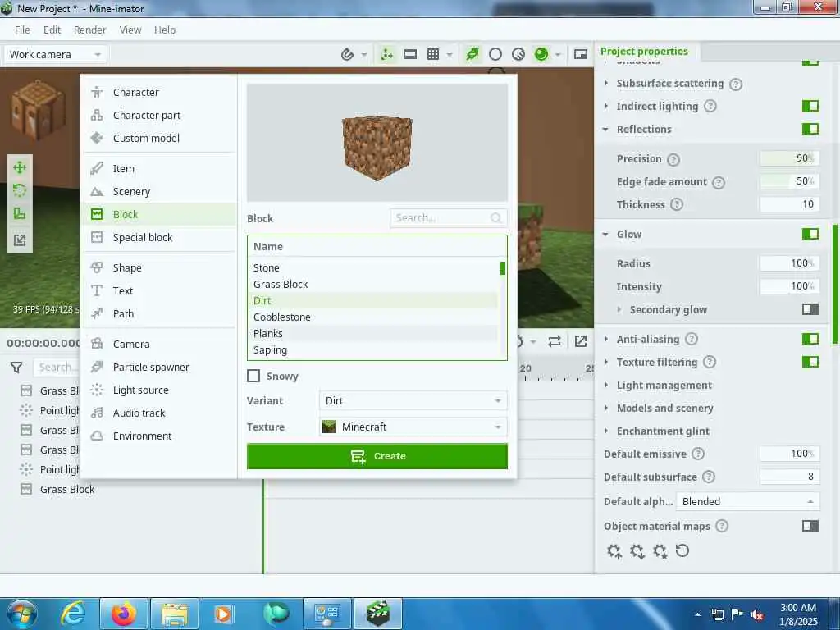Choose Character in the object type list
Screen dimensions: 840x630
pos(158,92)
